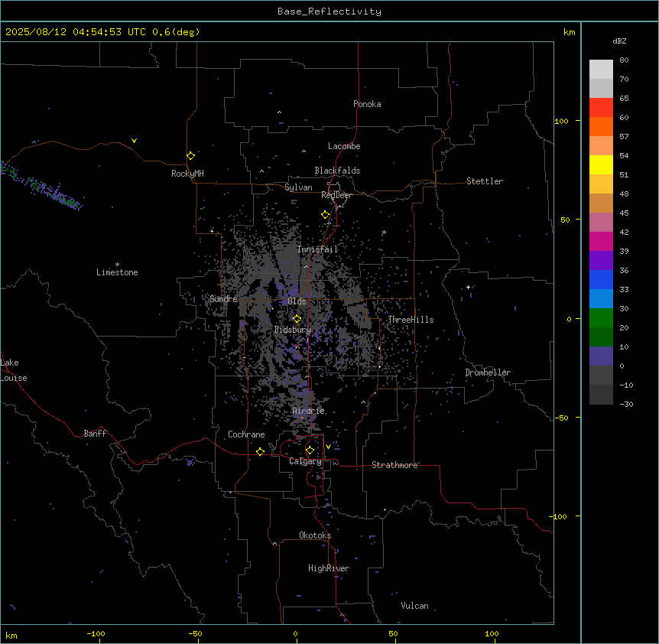Click the Sylvan city label

click(298, 187)
